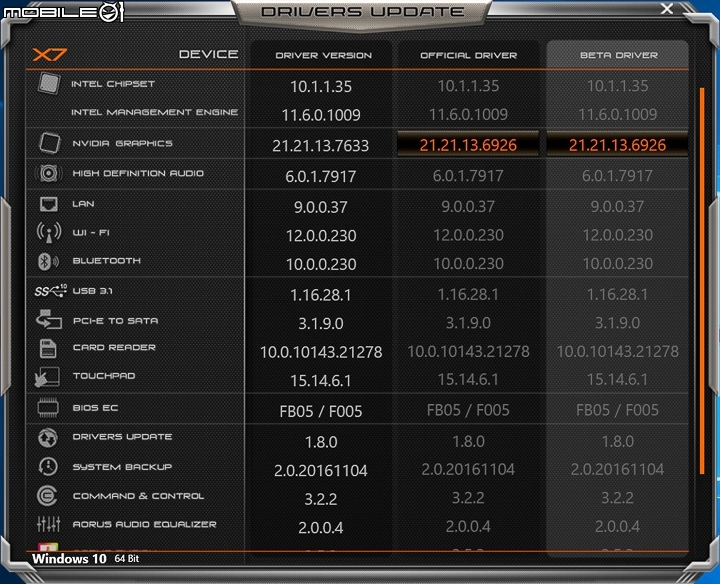Viewport: 720px width, 584px height.
Task: Click installed Card Reader version 10.0.10143.21278
Action: point(321,352)
